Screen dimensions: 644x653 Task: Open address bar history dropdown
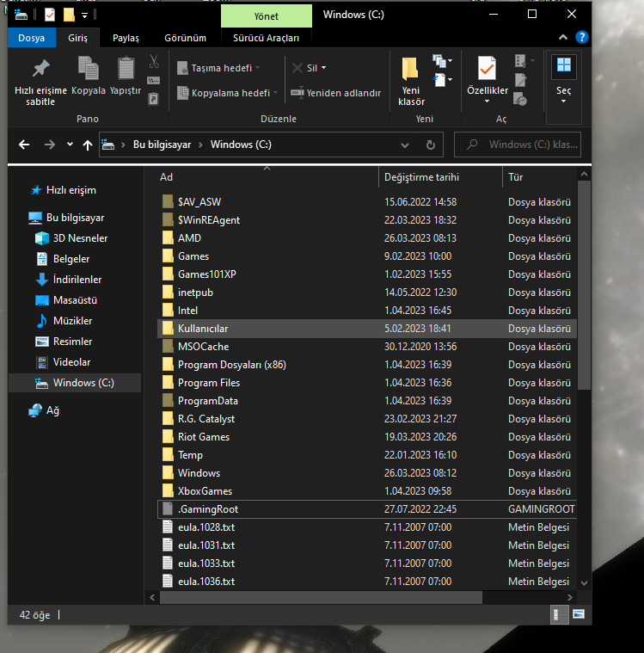coord(405,145)
